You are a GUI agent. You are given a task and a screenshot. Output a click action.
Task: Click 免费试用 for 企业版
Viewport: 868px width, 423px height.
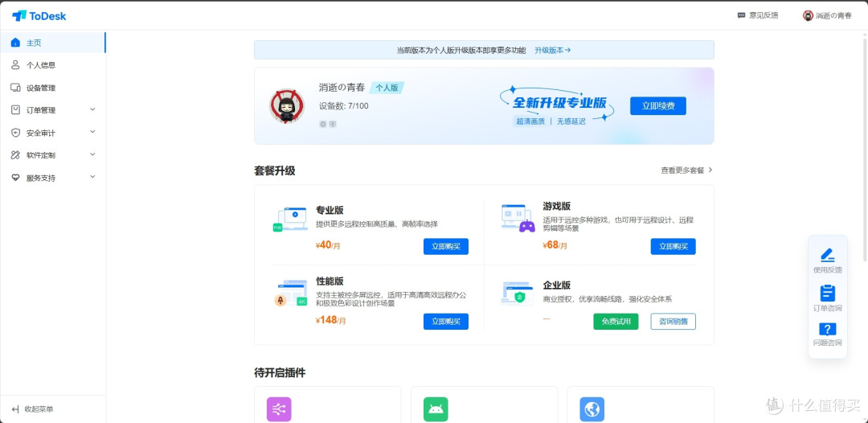click(x=616, y=321)
